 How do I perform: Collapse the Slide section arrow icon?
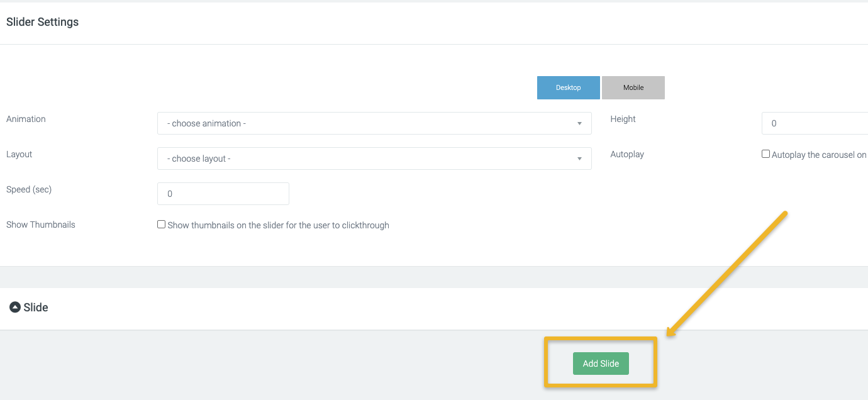point(15,308)
